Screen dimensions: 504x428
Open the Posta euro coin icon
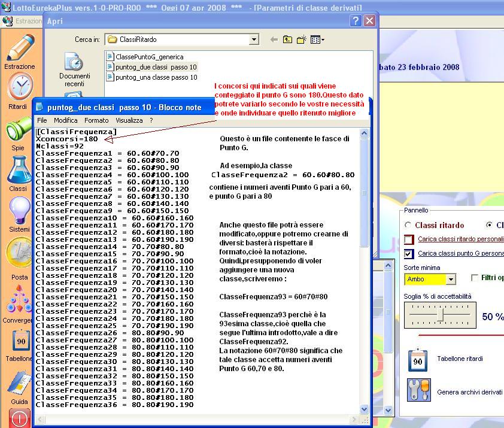19,253
